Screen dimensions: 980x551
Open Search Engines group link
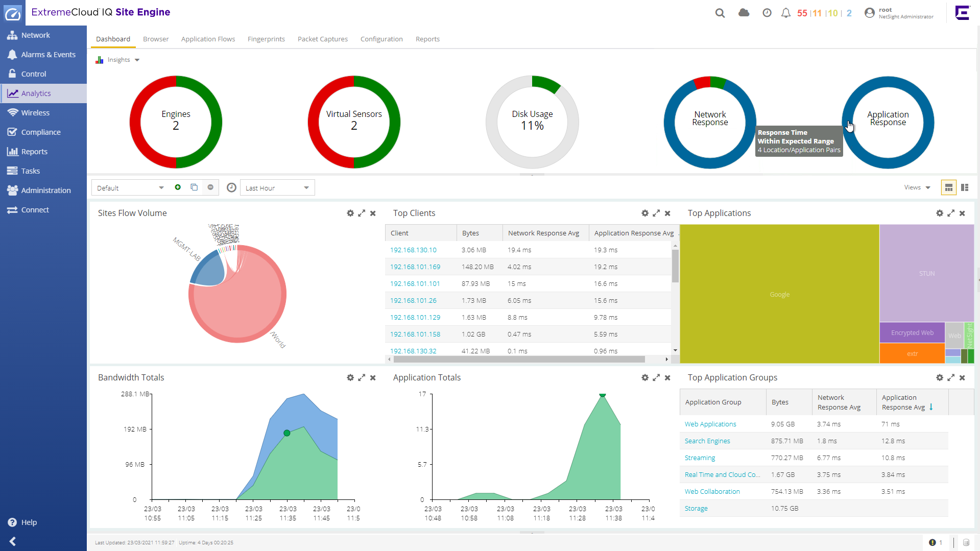707,441
